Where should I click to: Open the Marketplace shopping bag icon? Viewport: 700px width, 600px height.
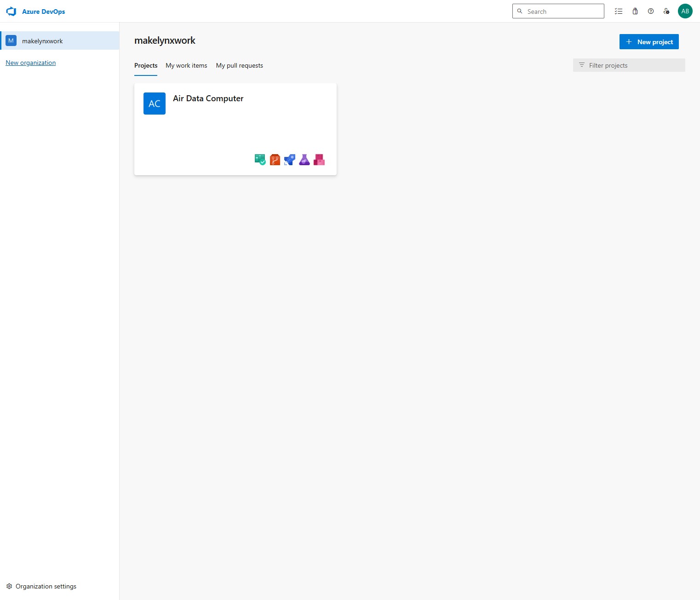(x=635, y=12)
